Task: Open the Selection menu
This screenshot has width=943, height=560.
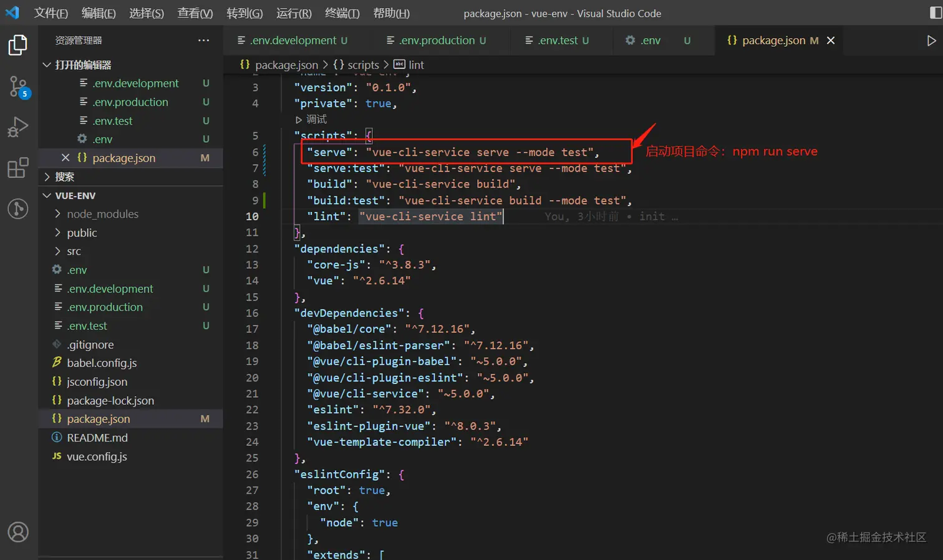Action: coord(147,13)
